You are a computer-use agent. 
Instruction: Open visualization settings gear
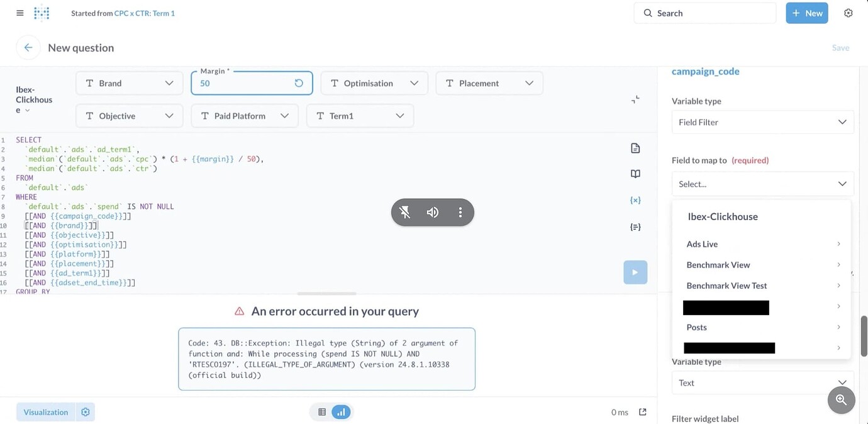click(x=86, y=412)
